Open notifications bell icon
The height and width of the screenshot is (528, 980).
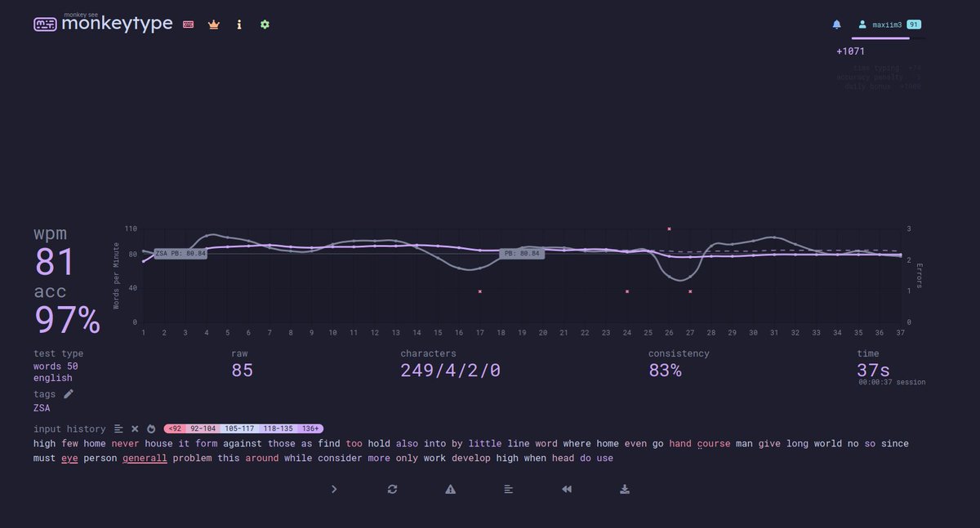tap(836, 24)
